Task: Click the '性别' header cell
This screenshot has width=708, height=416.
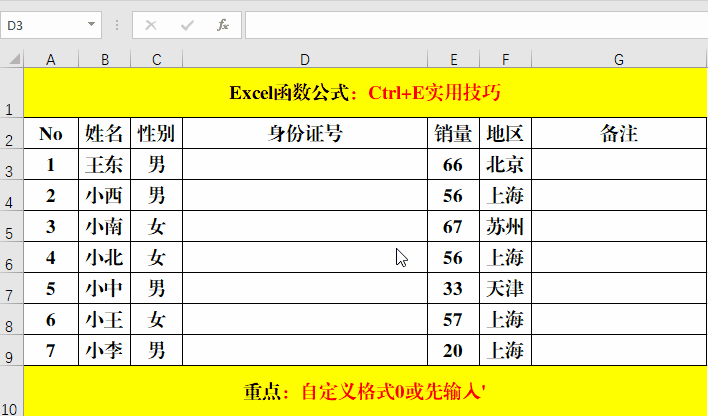Action: (157, 133)
